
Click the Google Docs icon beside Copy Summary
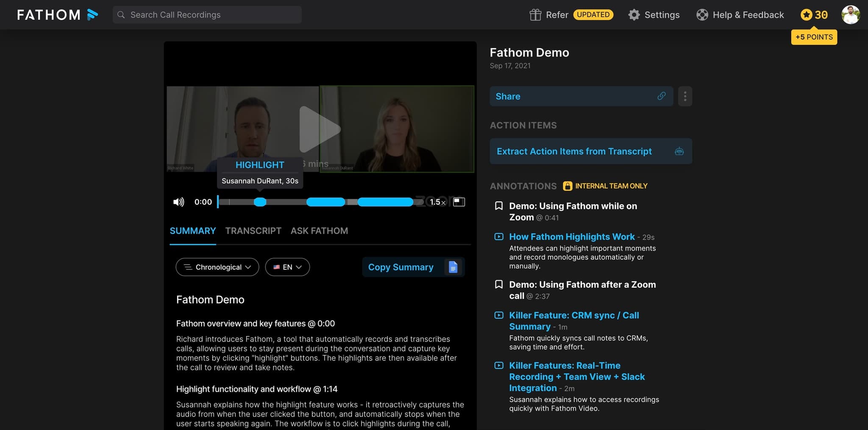point(453,267)
